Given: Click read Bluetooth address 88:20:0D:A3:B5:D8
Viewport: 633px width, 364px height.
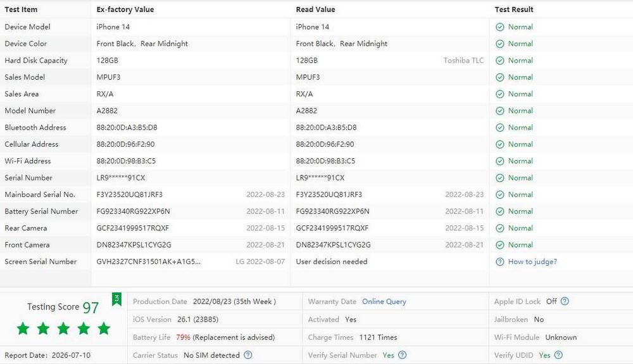Looking at the screenshot, I should [x=326, y=127].
